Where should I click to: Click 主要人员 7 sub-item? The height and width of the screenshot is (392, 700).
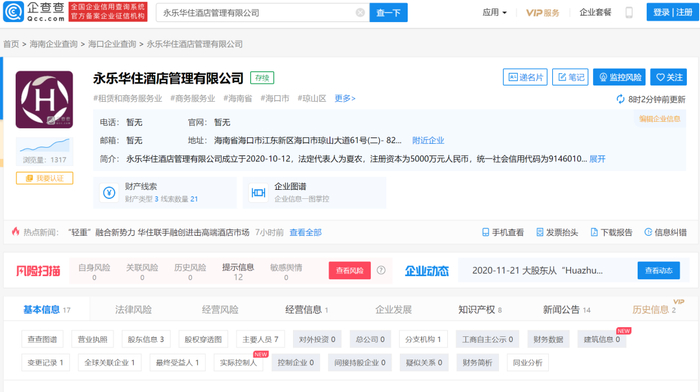point(260,339)
